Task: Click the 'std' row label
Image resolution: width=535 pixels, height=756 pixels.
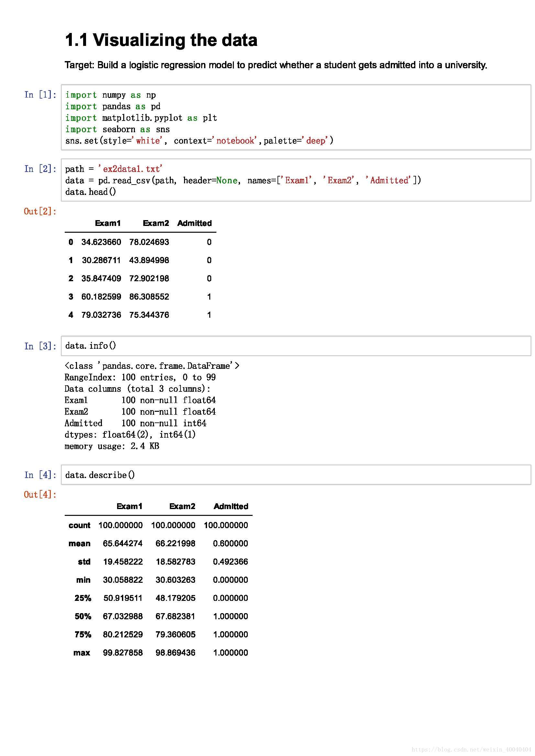Action: pyautogui.click(x=84, y=562)
